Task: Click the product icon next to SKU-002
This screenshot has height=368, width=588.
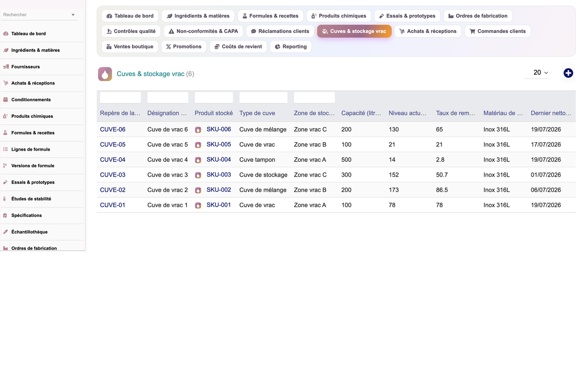Action: [x=198, y=190]
